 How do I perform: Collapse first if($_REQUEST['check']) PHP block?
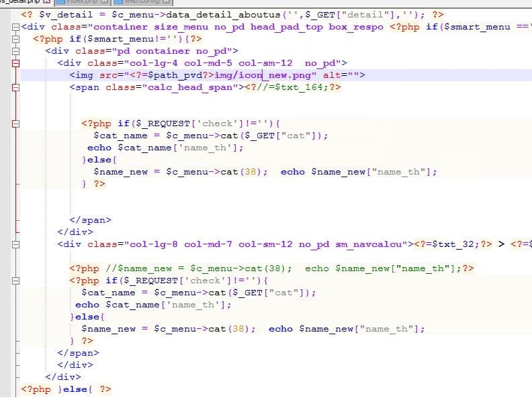[15, 123]
